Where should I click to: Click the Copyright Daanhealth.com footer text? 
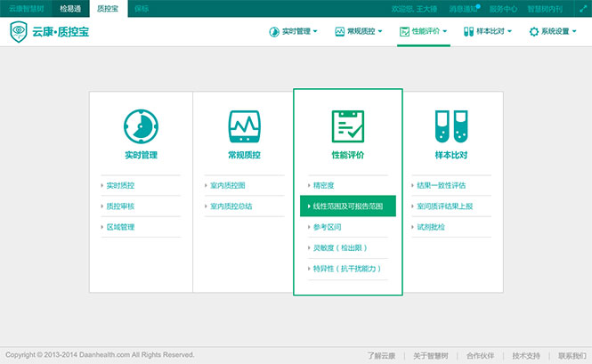click(x=100, y=355)
